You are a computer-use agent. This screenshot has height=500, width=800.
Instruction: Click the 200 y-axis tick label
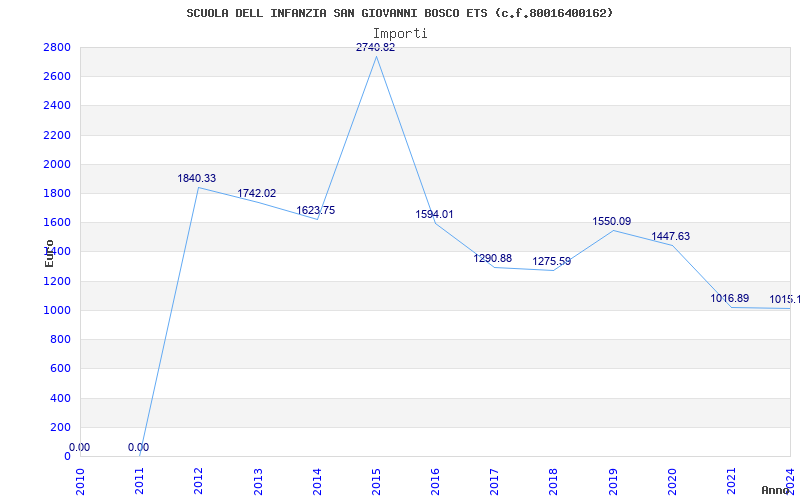(x=60, y=427)
